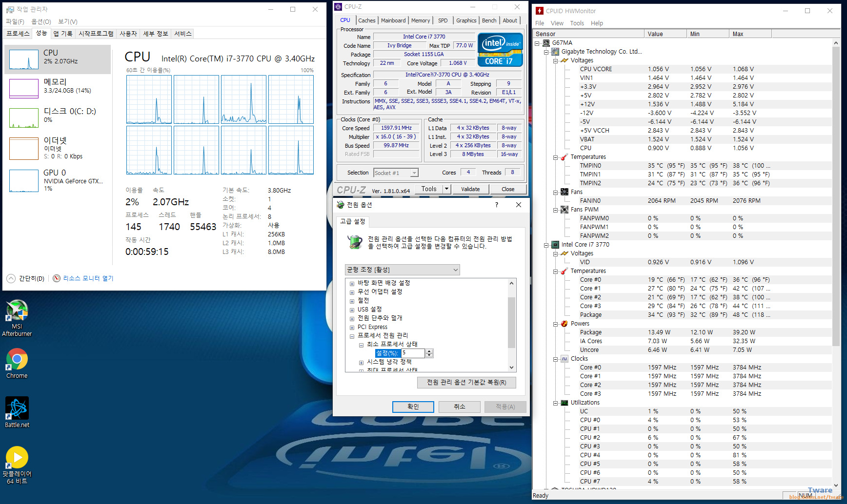The height and width of the screenshot is (504, 847).
Task: Switch to the Processes tab in Task Manager
Action: pyautogui.click(x=18, y=34)
